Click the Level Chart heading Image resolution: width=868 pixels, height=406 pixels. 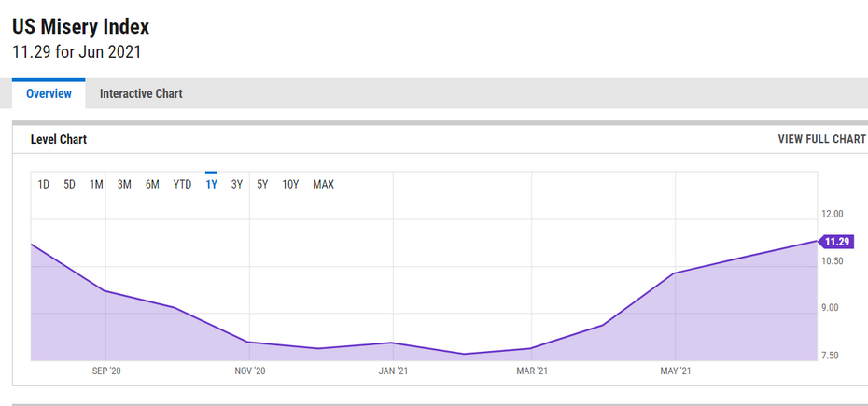pyautogui.click(x=59, y=139)
